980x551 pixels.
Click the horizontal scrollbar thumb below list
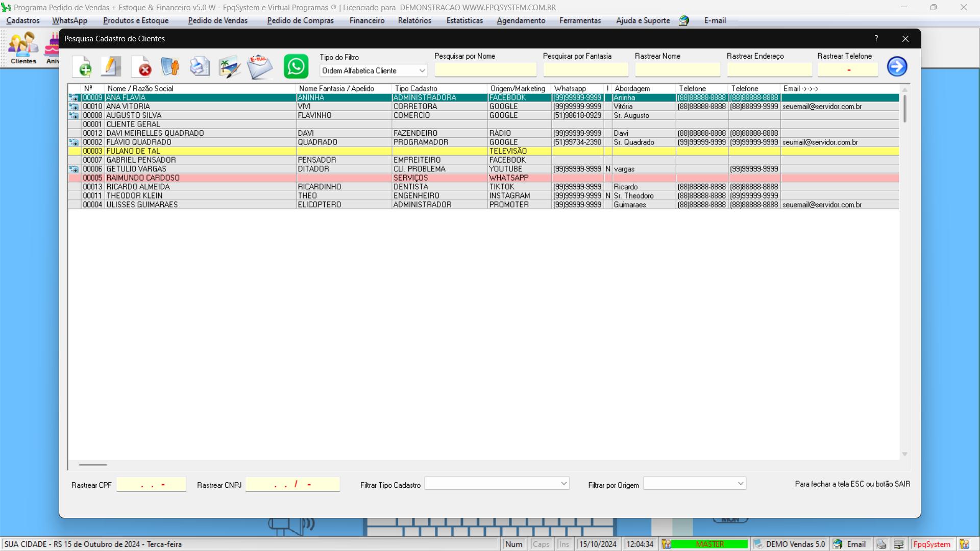(93, 465)
